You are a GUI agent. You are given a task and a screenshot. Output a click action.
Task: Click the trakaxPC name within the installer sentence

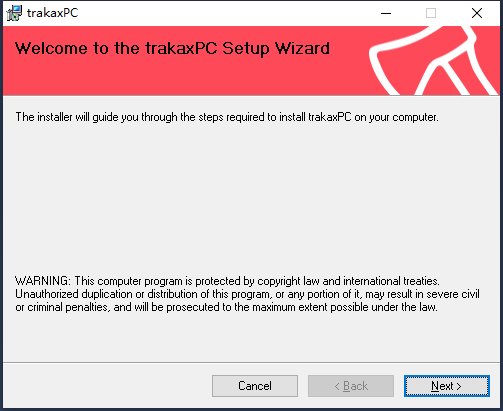(x=330, y=117)
